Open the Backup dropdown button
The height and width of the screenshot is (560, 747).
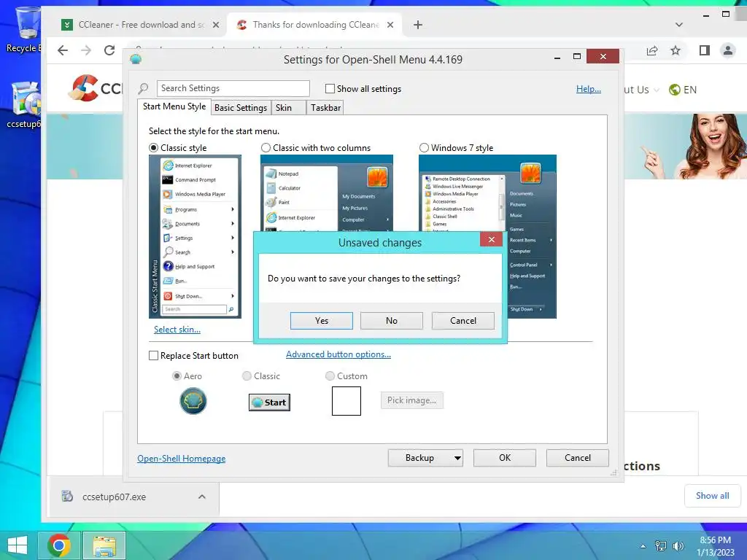point(425,458)
